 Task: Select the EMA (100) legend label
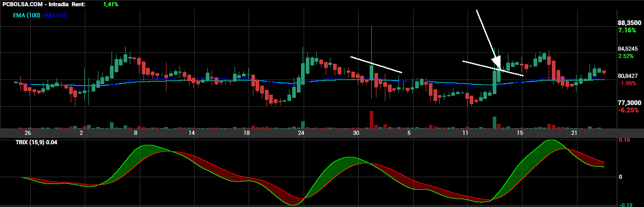[27, 15]
